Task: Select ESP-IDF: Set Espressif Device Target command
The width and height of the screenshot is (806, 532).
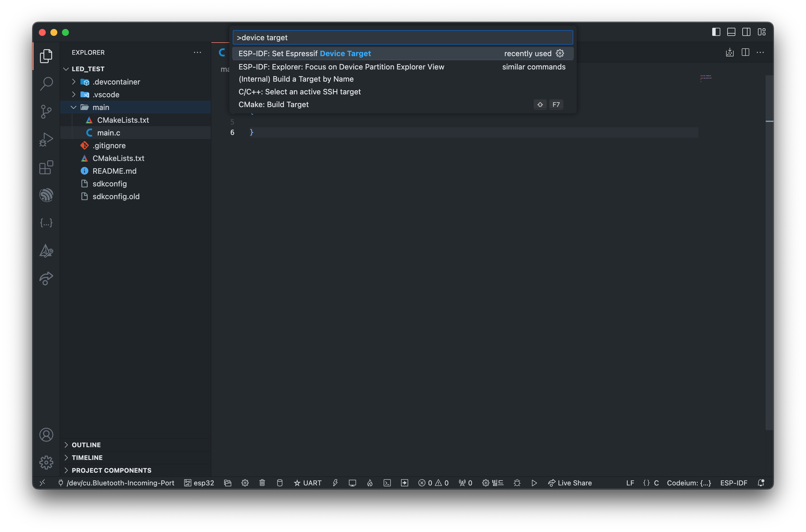Action: click(x=305, y=54)
